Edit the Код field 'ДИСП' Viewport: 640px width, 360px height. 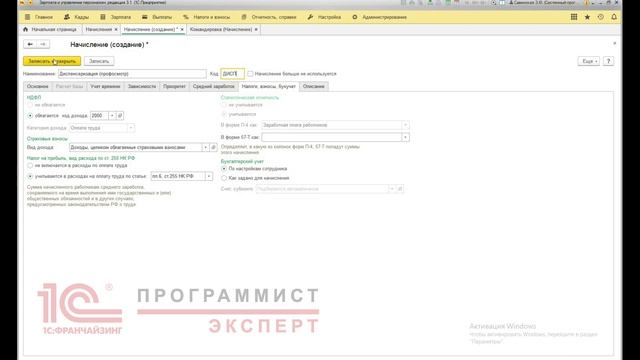(232, 74)
